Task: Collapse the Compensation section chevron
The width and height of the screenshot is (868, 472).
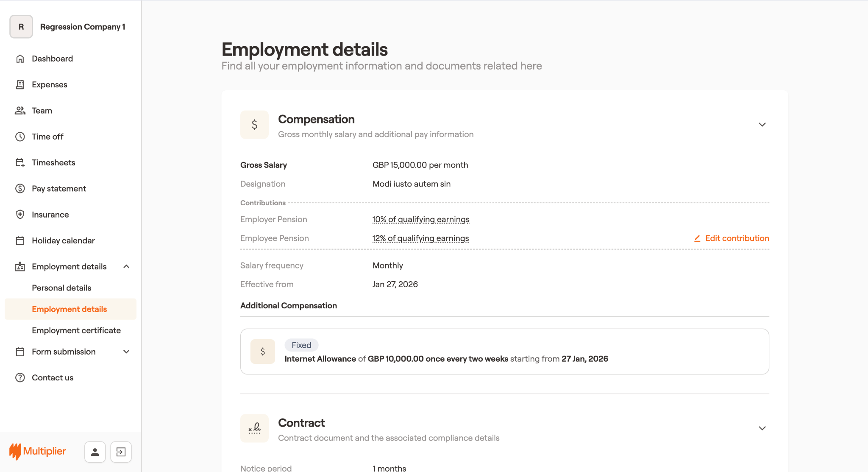Action: click(762, 125)
